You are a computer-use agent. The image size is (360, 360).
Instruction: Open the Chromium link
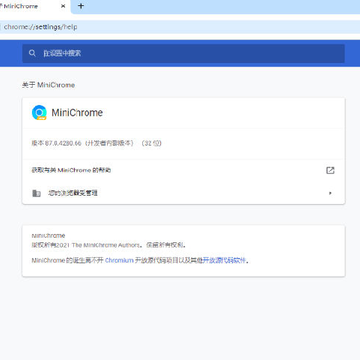(119, 261)
